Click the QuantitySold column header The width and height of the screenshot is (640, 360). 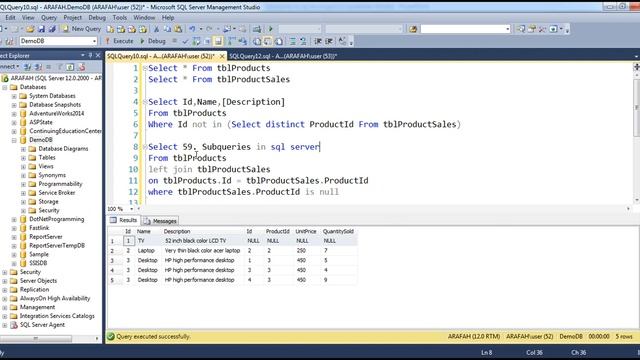tap(338, 231)
